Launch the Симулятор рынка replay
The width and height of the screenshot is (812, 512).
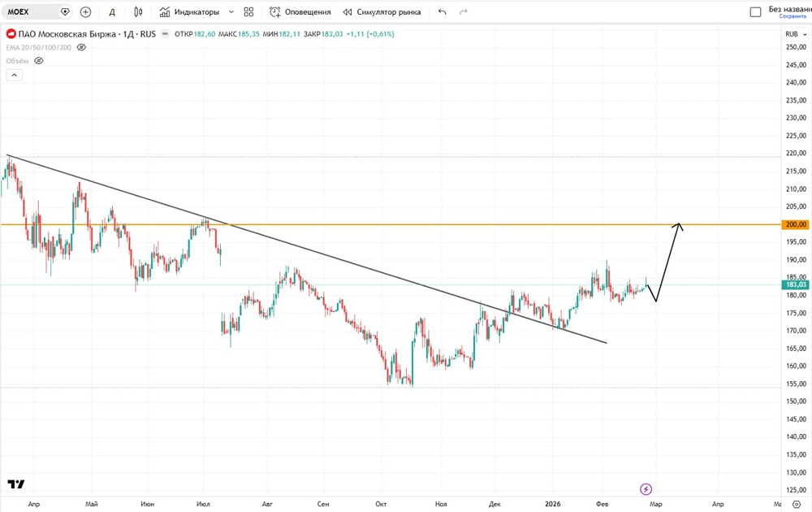(382, 12)
